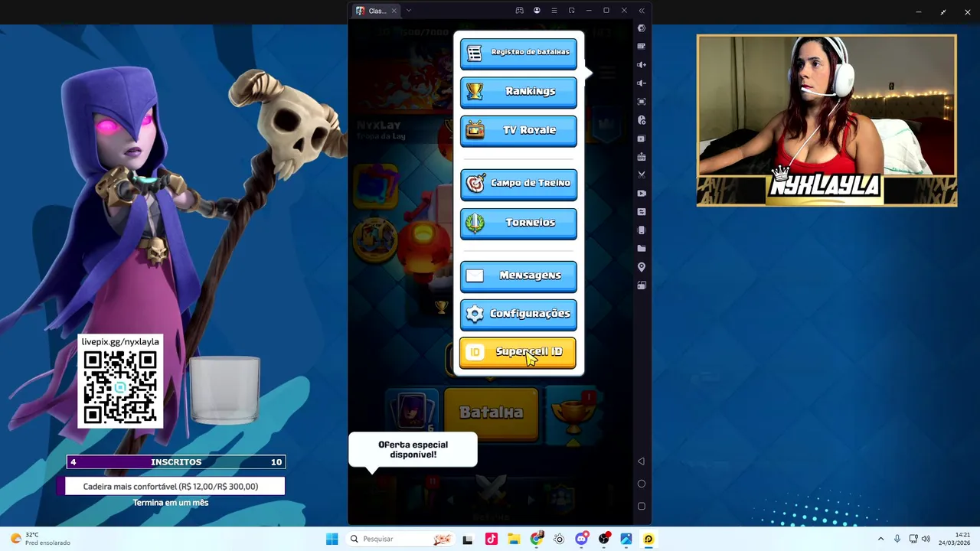Open File Explorer from taskbar
Screen dimensions: 980x551
click(514, 539)
